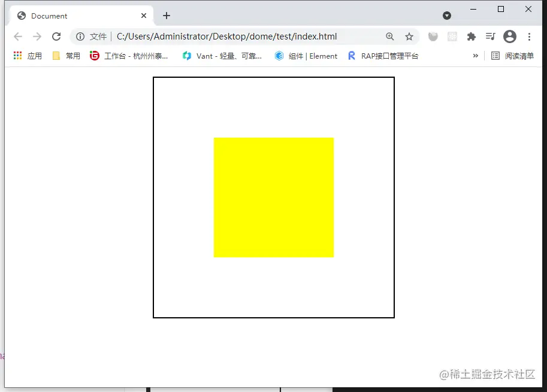Click the yellow square in the page

coord(274,197)
